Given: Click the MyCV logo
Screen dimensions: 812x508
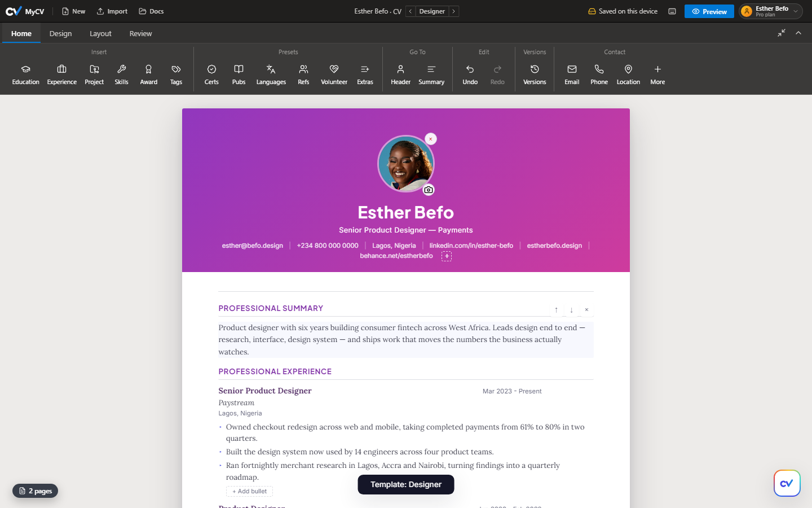Looking at the screenshot, I should click(x=25, y=11).
